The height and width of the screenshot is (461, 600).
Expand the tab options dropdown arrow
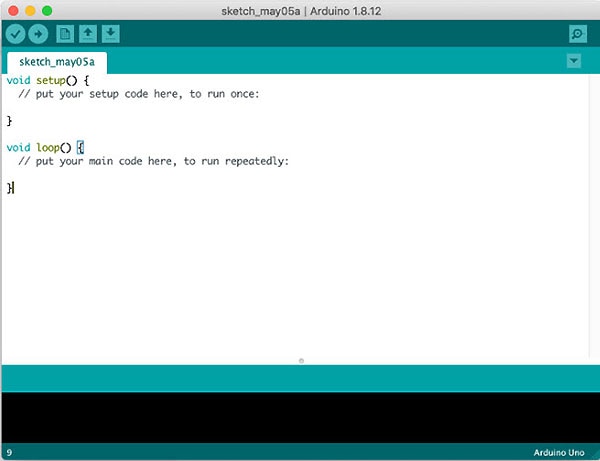[573, 61]
